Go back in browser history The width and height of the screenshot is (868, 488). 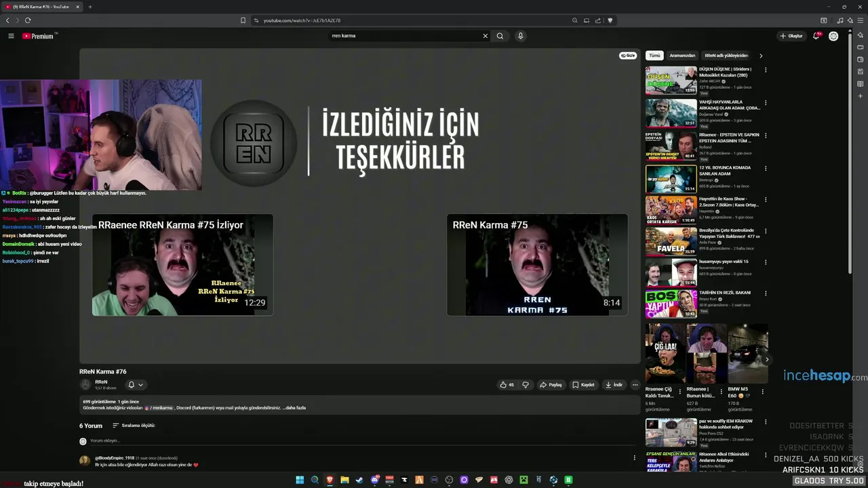pos(7,20)
